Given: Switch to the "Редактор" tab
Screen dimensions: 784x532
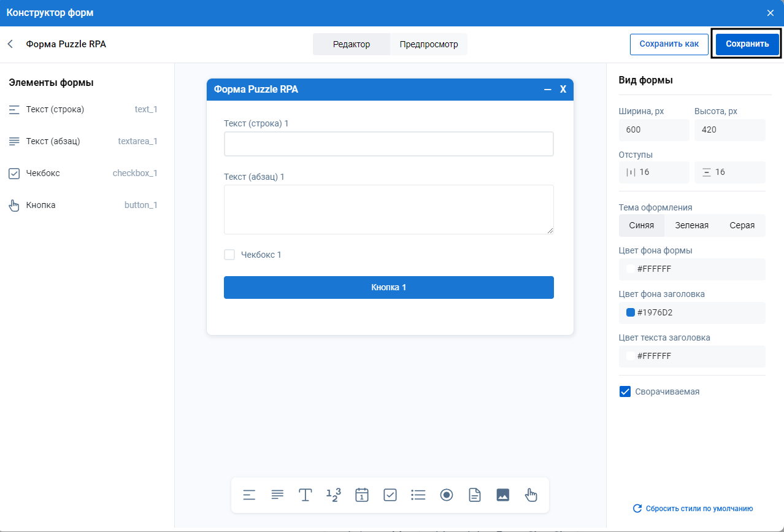Looking at the screenshot, I should click(x=352, y=44).
